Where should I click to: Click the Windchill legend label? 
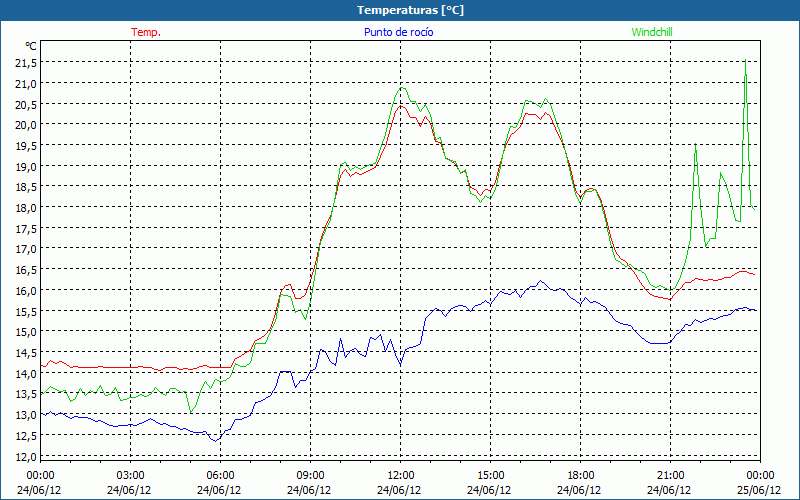click(x=652, y=32)
